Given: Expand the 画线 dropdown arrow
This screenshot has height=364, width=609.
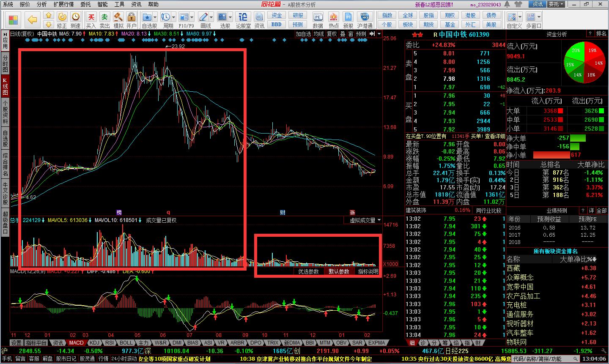Looking at the screenshot, I should coord(211,17).
